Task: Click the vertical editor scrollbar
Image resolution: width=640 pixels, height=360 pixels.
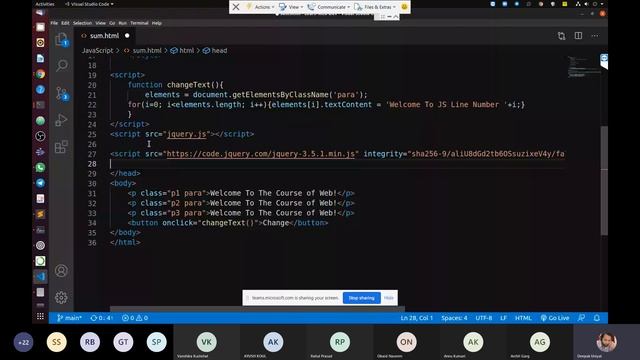Action: click(x=604, y=181)
